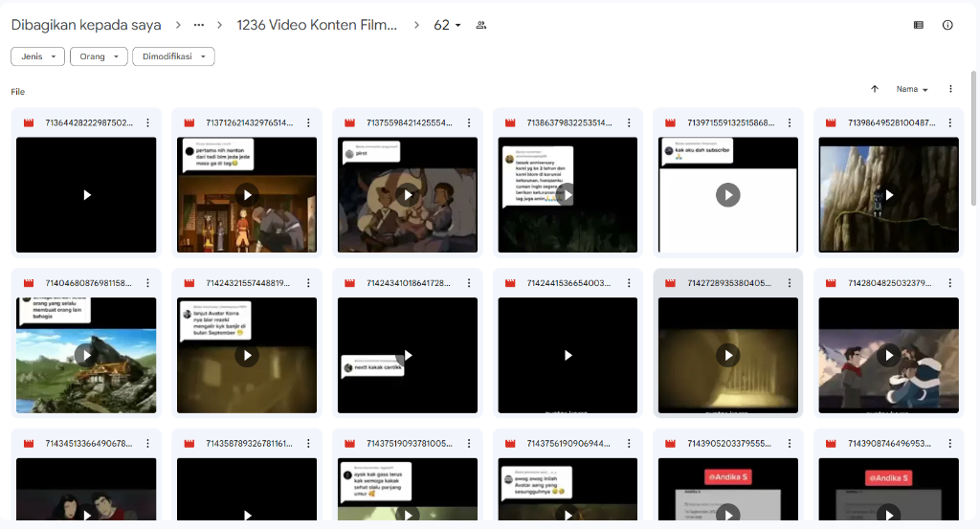Open the Nama sort dropdown
The height and width of the screenshot is (529, 980).
pos(912,89)
